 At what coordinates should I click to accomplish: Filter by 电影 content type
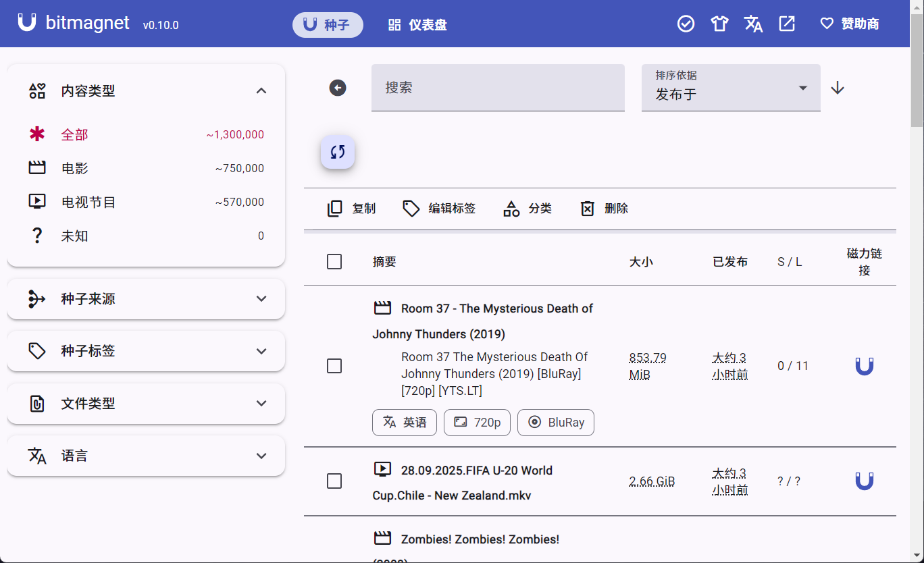click(75, 169)
